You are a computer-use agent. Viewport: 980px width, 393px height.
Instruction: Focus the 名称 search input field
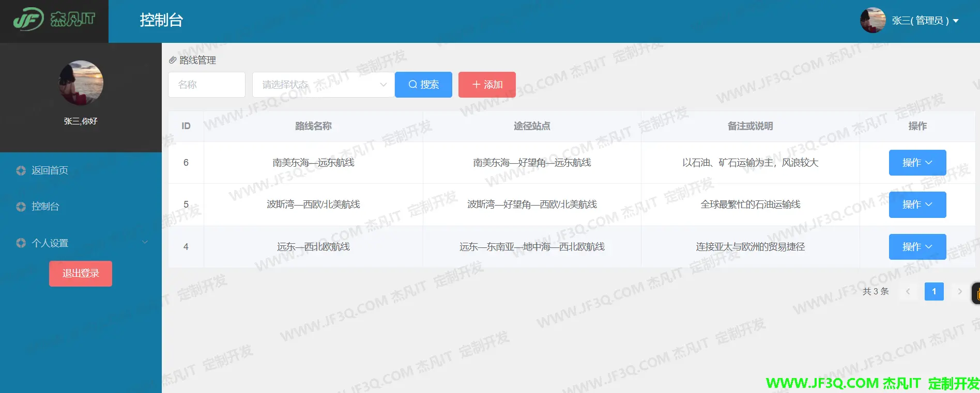tap(207, 85)
